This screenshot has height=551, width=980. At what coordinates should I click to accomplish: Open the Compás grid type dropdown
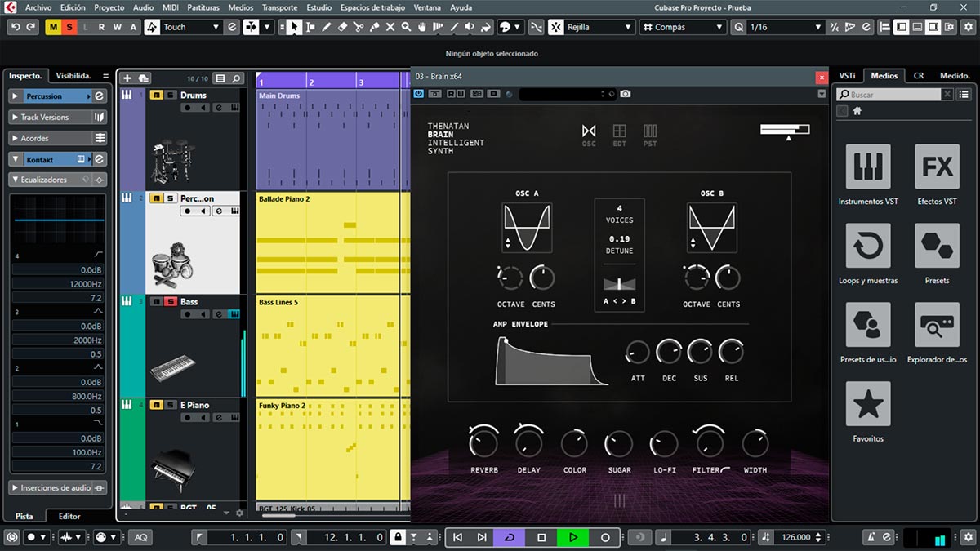pos(683,27)
